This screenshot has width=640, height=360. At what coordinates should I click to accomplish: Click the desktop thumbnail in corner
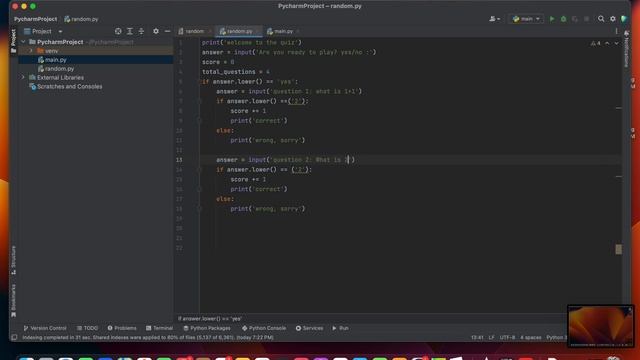pyautogui.click(x=600, y=326)
